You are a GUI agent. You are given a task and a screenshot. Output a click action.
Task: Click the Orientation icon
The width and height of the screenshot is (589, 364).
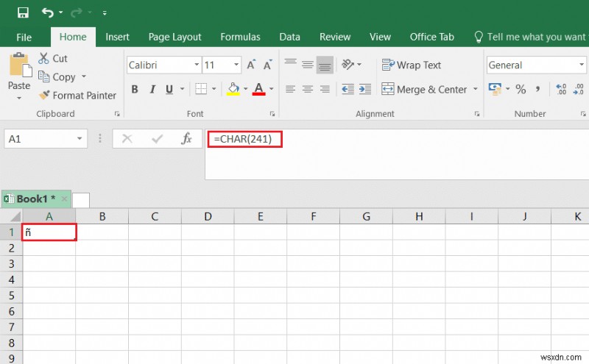coord(348,65)
